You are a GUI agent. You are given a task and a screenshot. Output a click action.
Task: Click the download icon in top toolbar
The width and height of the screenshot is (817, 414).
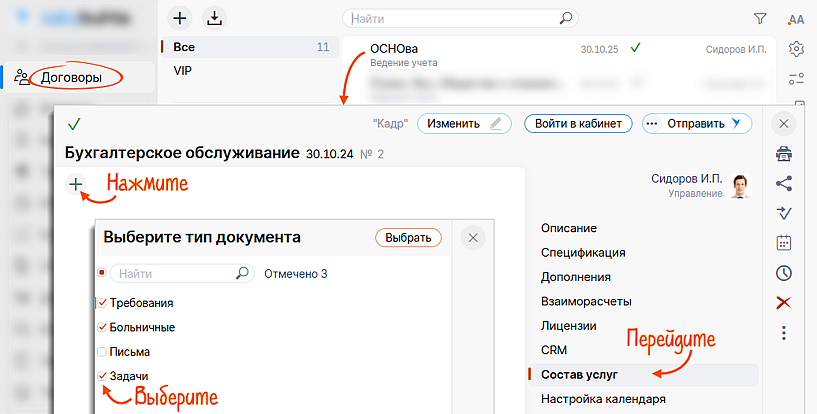215,18
